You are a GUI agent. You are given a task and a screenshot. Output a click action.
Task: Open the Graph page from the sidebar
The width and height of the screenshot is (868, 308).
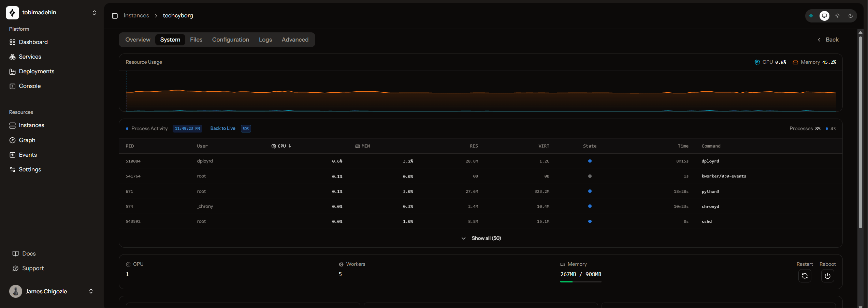[27, 140]
